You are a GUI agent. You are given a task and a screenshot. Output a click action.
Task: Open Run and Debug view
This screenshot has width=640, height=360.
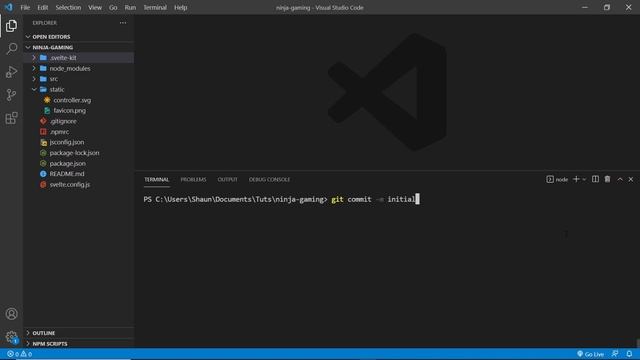(11, 72)
